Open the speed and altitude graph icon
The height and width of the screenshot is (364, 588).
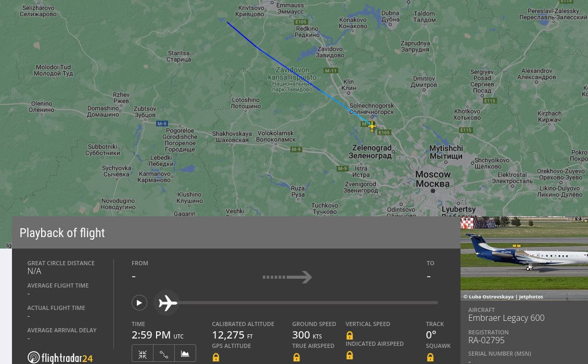tap(185, 354)
